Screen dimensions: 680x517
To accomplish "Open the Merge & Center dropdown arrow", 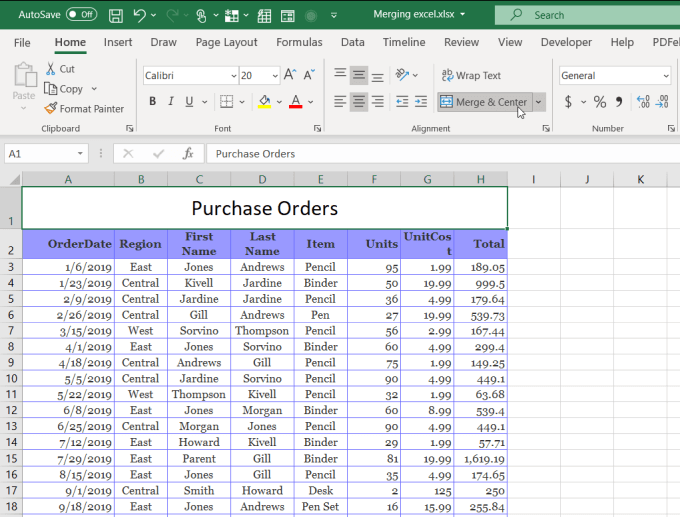I will tap(539, 102).
